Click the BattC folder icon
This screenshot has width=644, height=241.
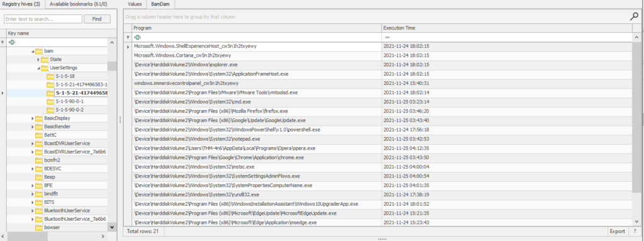[39, 135]
